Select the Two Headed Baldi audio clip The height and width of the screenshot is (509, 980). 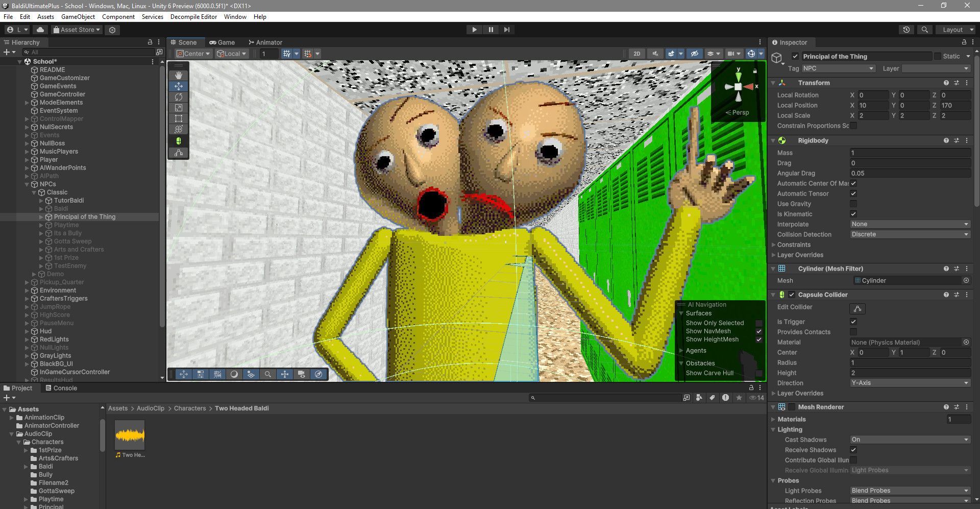129,435
